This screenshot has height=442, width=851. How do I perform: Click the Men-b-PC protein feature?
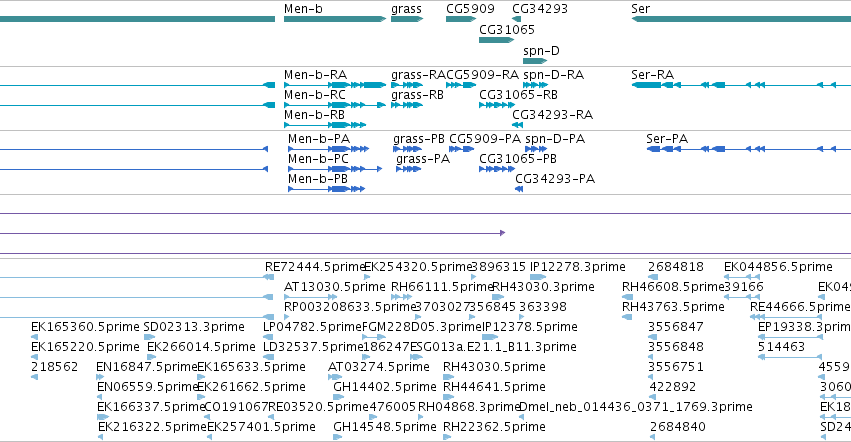click(335, 169)
